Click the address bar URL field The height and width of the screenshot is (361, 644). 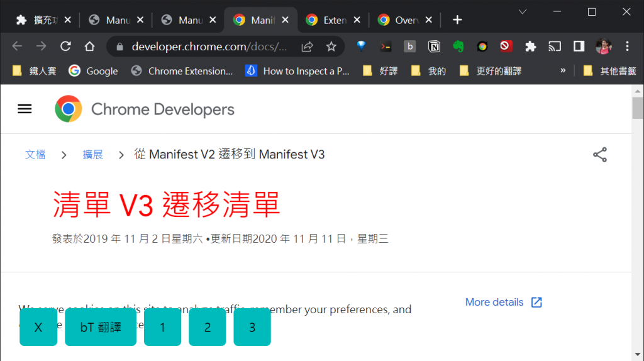pos(209,47)
